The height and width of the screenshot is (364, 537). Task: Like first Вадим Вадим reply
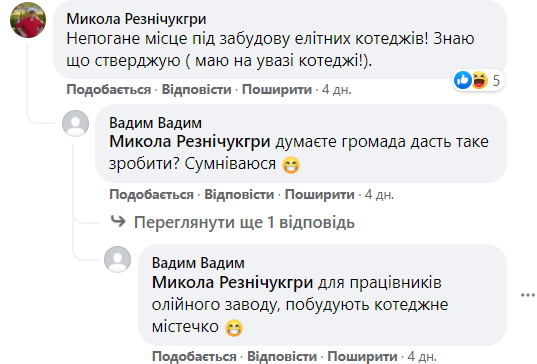click(x=151, y=194)
